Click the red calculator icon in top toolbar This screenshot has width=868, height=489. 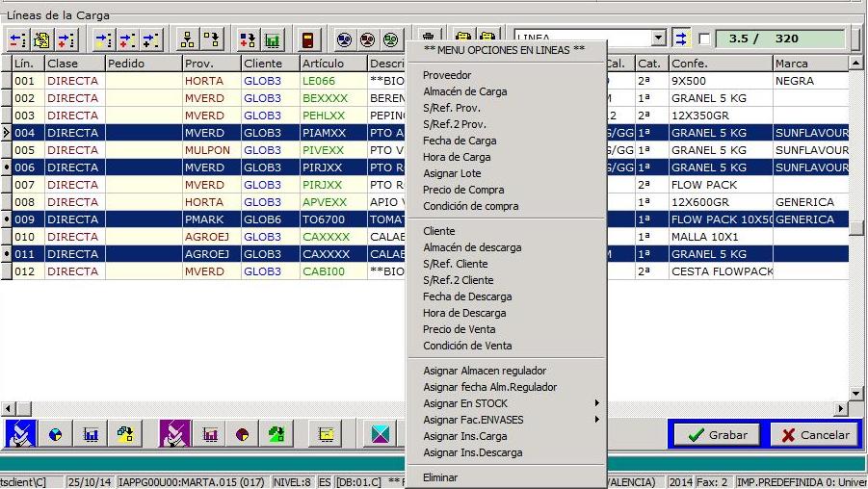coord(307,40)
